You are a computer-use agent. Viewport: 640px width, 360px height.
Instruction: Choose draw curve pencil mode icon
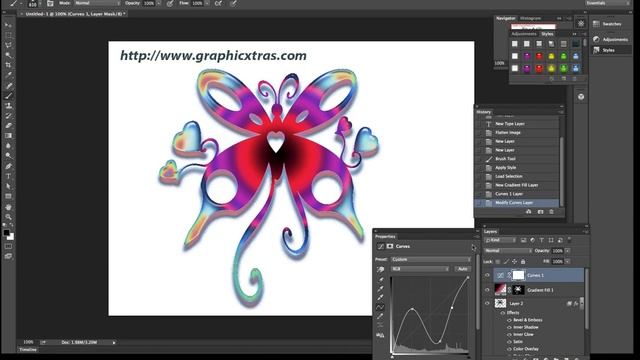(x=380, y=316)
